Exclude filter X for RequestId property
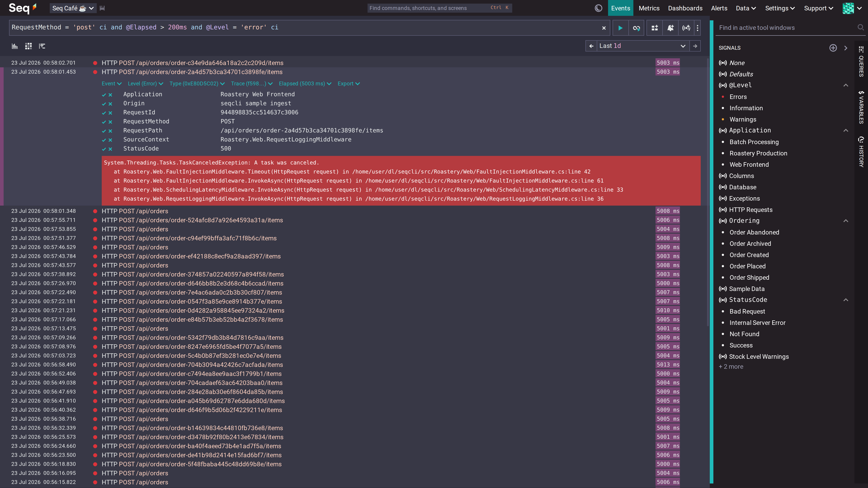868x488 pixels. coord(110,113)
